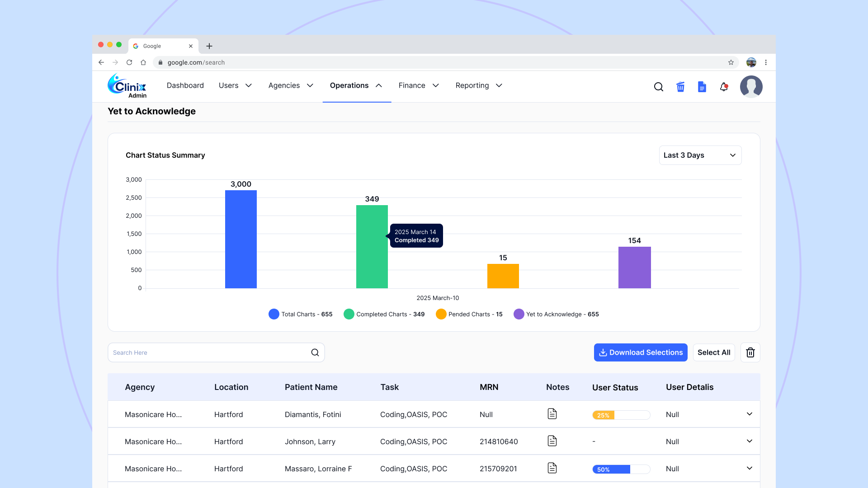Image resolution: width=868 pixels, height=488 pixels.
Task: Open notes icon for Diamantis, Fotini
Action: coord(552,414)
